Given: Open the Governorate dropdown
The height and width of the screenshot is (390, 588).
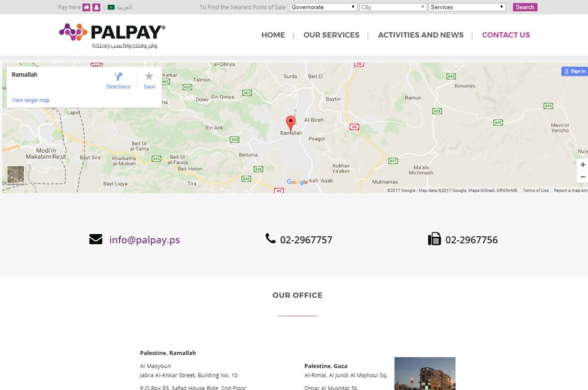Looking at the screenshot, I should [x=323, y=7].
